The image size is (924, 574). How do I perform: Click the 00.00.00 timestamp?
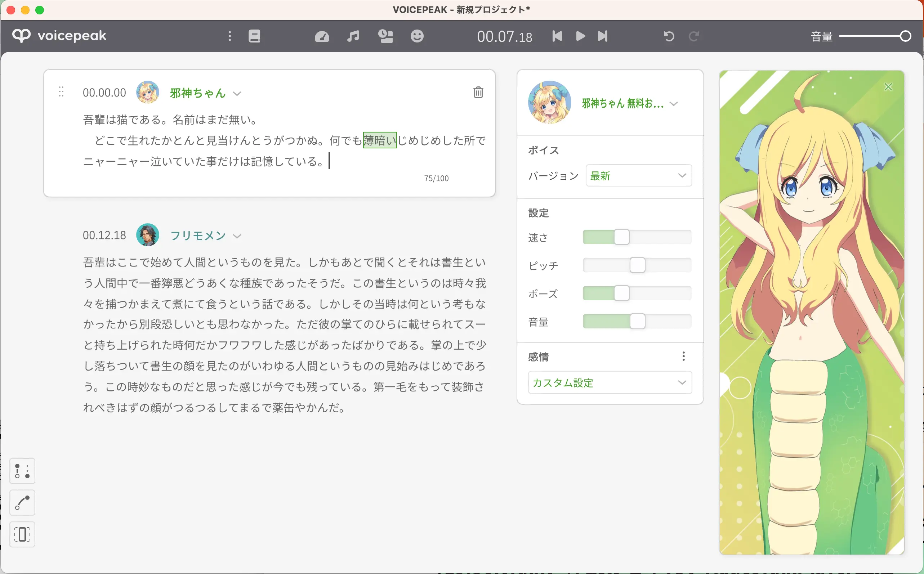coord(104,93)
